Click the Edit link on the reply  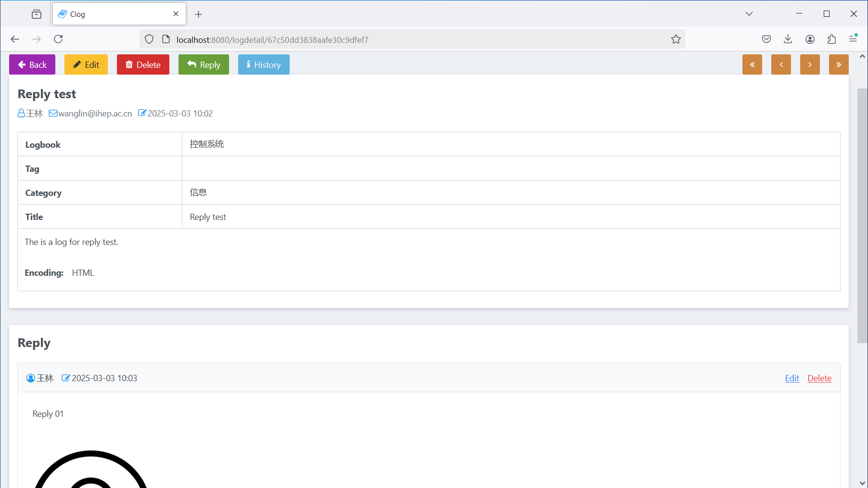pos(792,378)
